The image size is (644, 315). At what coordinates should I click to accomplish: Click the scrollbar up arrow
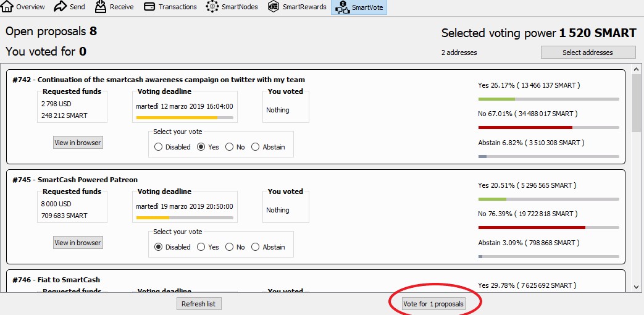[636, 69]
